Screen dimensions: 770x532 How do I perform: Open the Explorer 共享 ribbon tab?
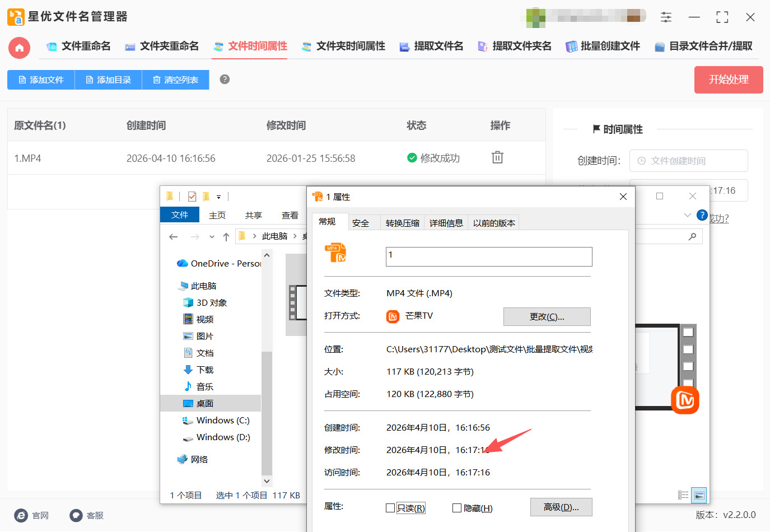pos(253,215)
